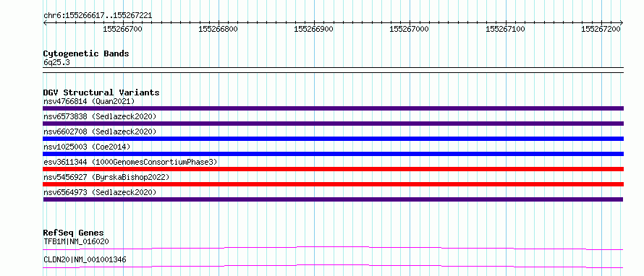Click the blue bar for nsv1025003
The image size is (644, 276).
(333, 154)
